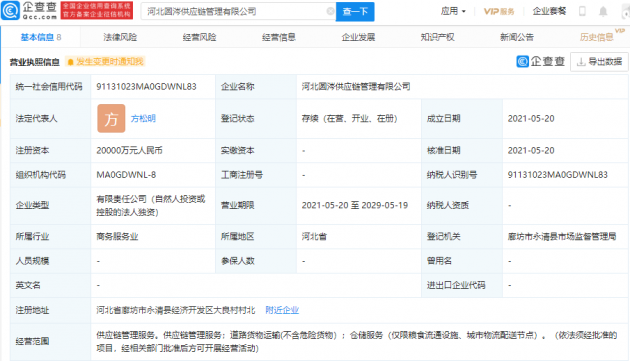Select company name 河北圆涔供应链管理有限公司 in the table
This screenshot has height=361, width=630.
(x=356, y=86)
